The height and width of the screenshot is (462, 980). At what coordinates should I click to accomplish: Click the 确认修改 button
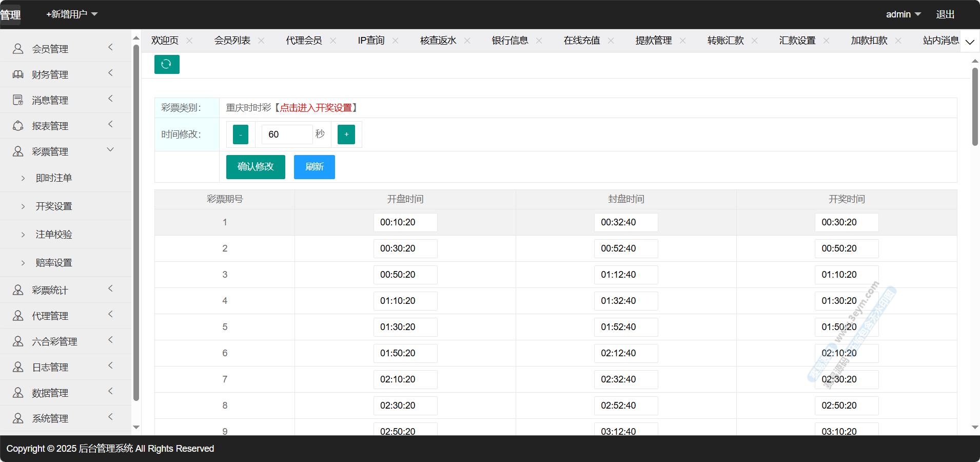click(x=256, y=167)
